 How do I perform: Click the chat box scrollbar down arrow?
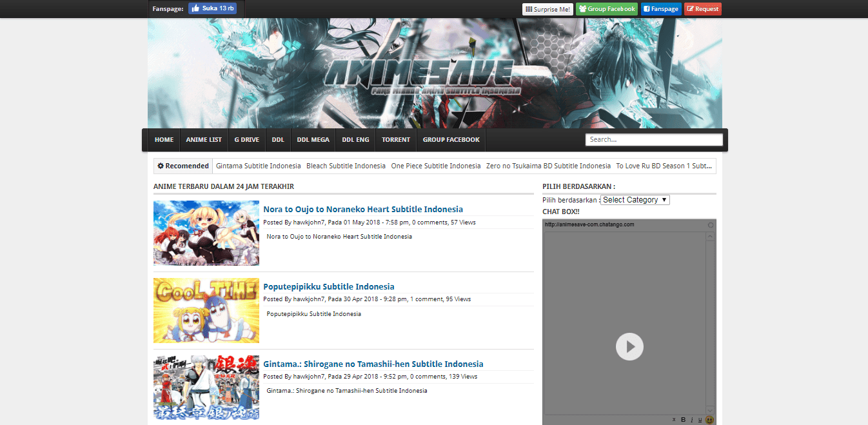709,411
